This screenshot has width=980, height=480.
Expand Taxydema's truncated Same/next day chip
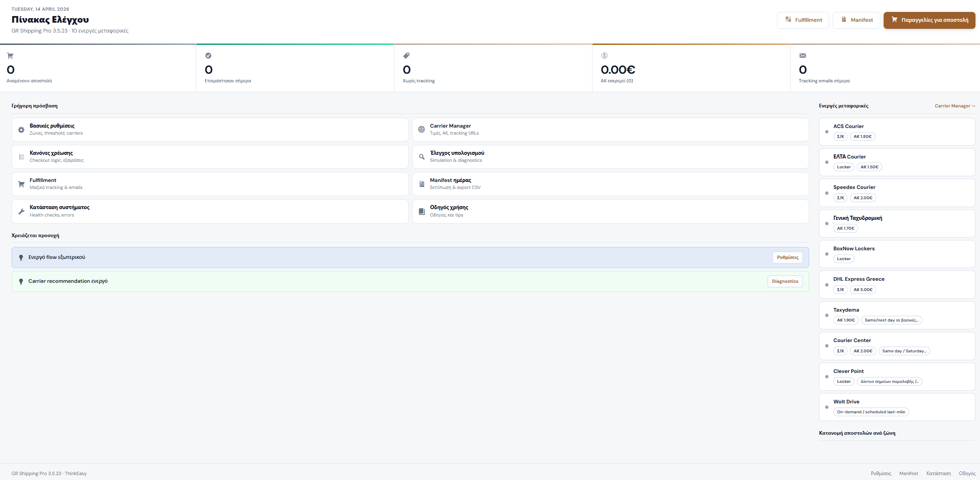click(x=891, y=320)
